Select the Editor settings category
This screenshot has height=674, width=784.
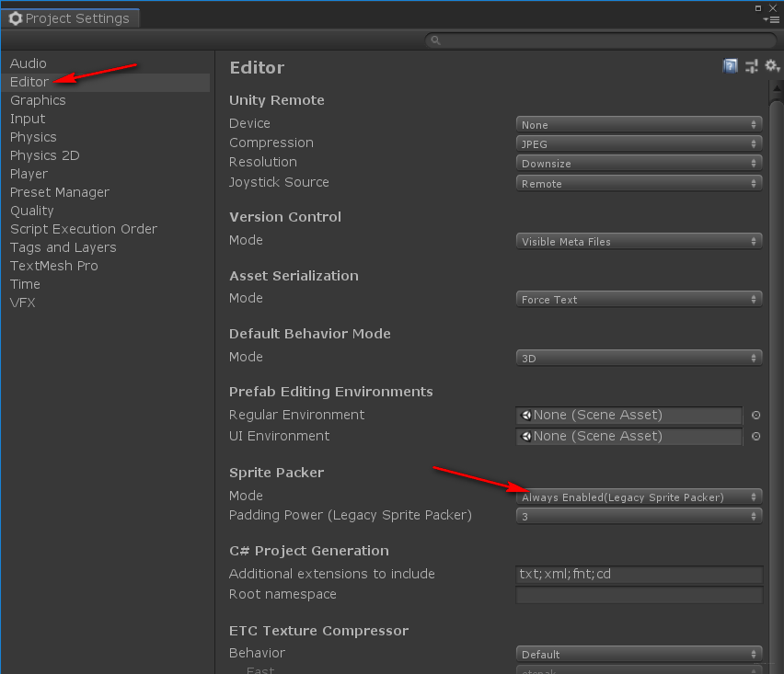(x=105, y=83)
